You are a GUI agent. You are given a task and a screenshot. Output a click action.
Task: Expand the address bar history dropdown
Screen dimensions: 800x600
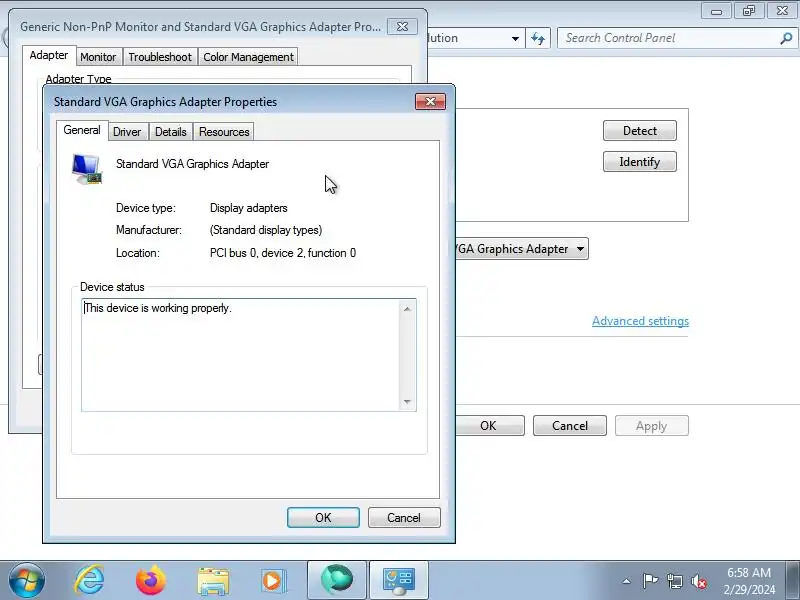[515, 39]
